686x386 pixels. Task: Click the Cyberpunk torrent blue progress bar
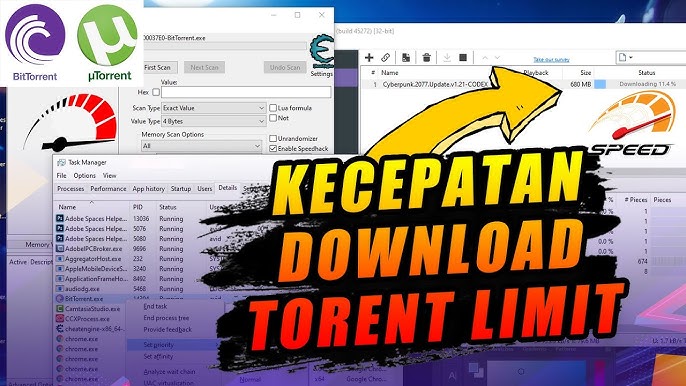(600, 84)
